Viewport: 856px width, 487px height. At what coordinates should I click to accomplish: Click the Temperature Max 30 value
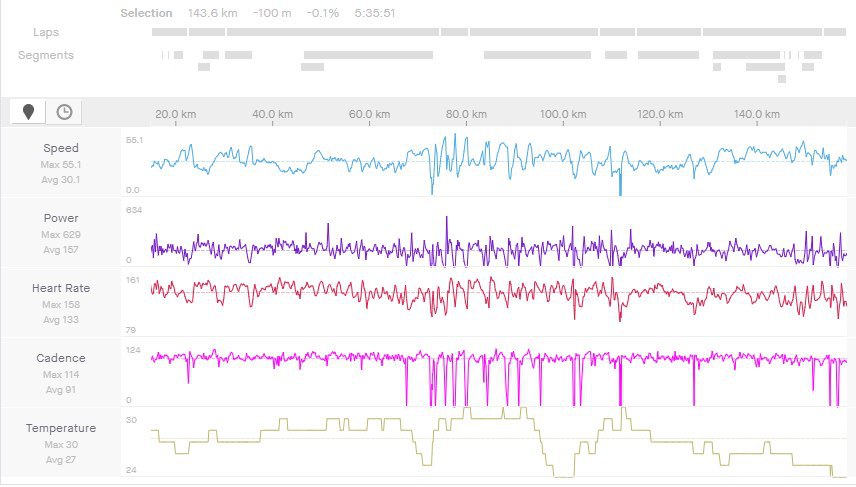point(61,444)
